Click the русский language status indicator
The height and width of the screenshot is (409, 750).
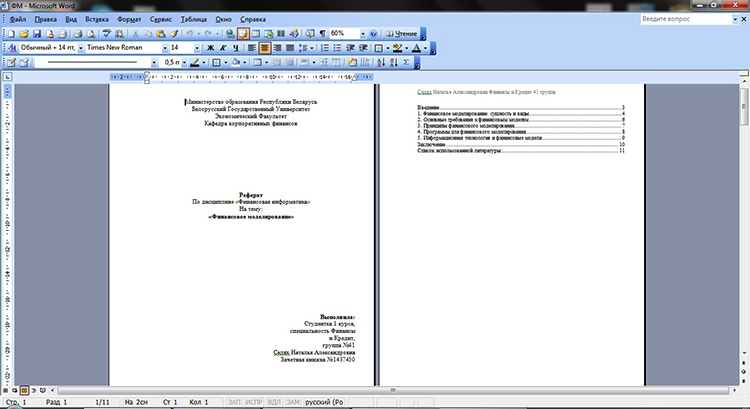tap(324, 402)
